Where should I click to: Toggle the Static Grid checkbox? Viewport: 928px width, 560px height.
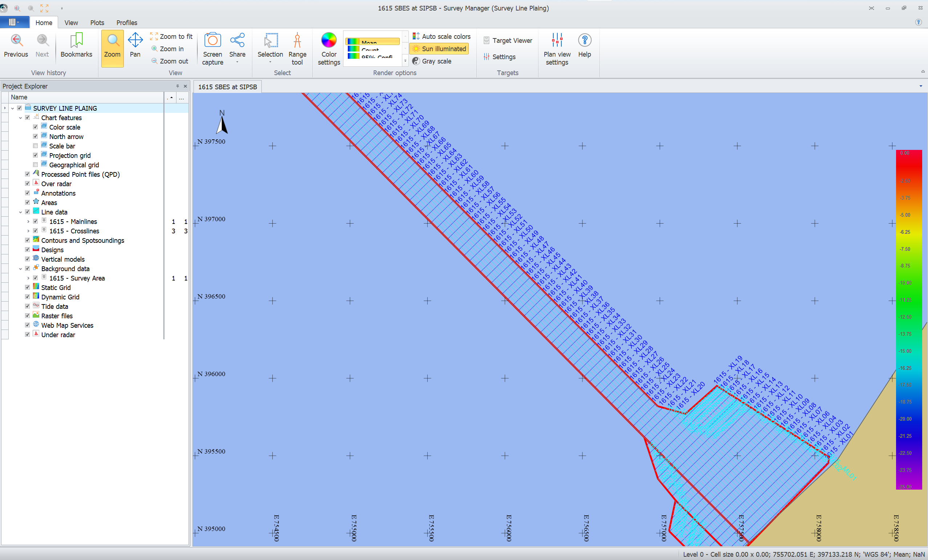tap(28, 287)
